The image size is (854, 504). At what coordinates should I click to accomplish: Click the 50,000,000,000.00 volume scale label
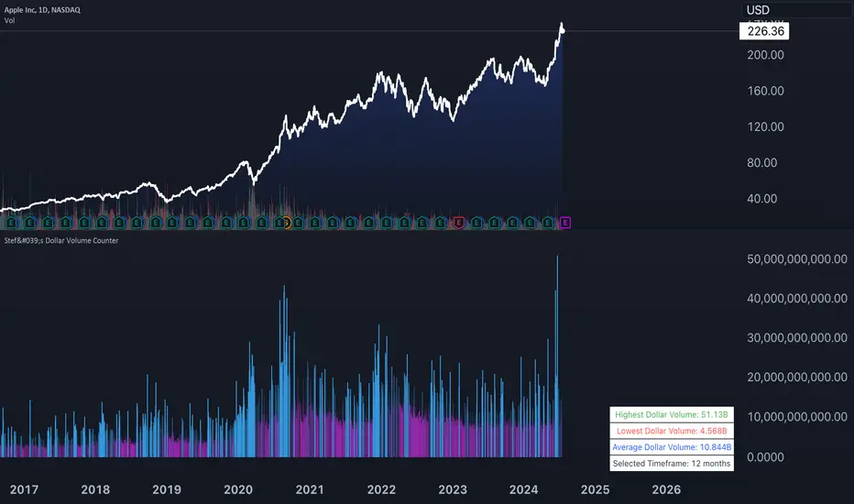pyautogui.click(x=797, y=258)
